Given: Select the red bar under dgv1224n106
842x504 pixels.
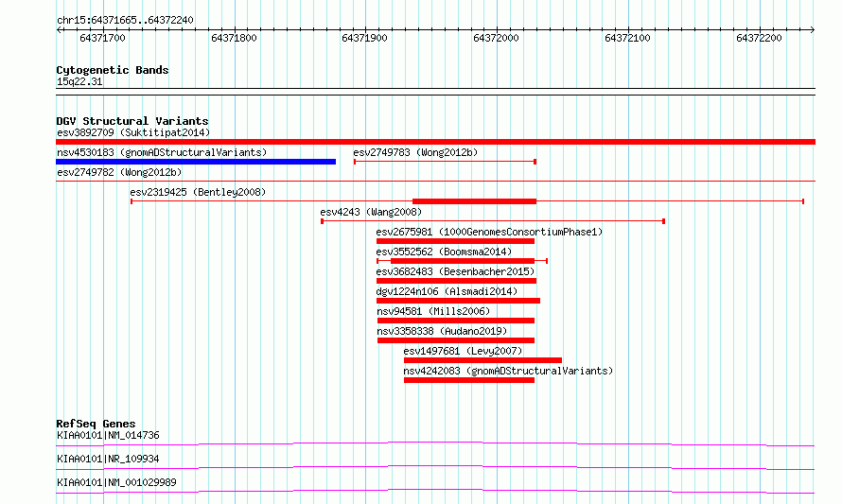Looking at the screenshot, I should tap(458, 301).
